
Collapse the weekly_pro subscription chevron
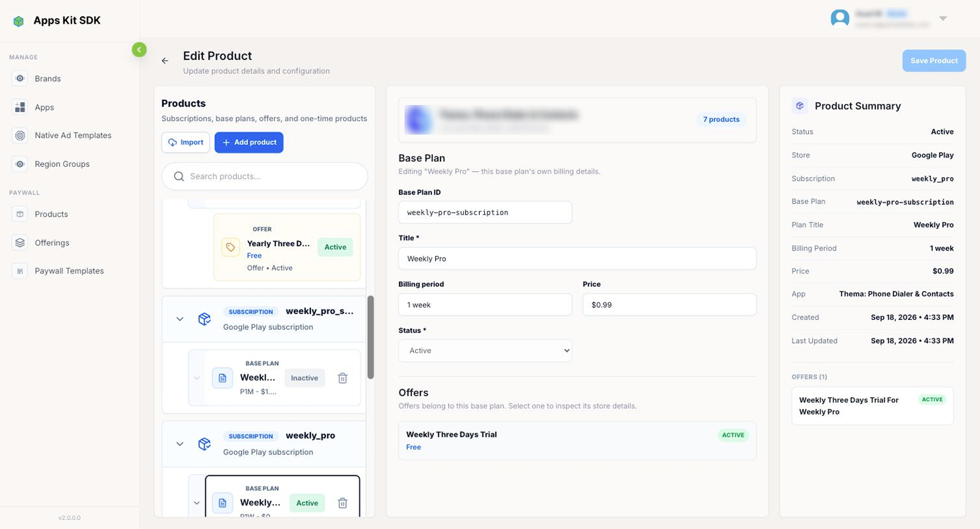(x=180, y=444)
